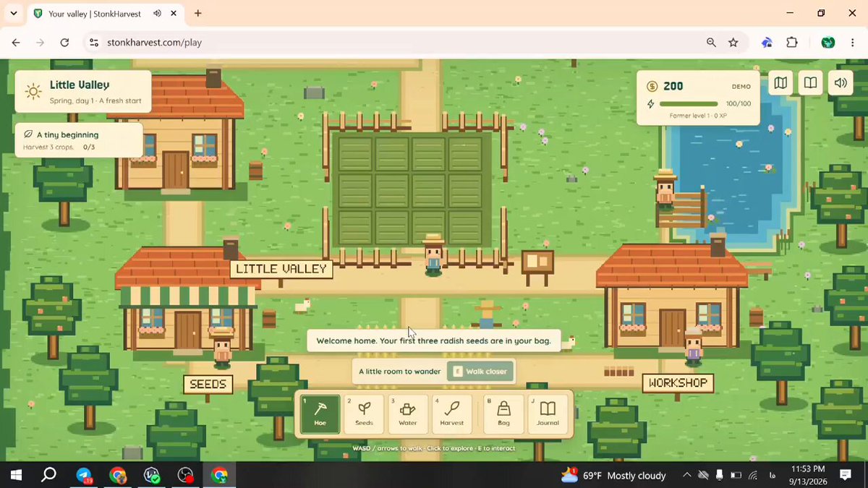Open the guide book icon beside the map
868x488 pixels.
tap(811, 83)
